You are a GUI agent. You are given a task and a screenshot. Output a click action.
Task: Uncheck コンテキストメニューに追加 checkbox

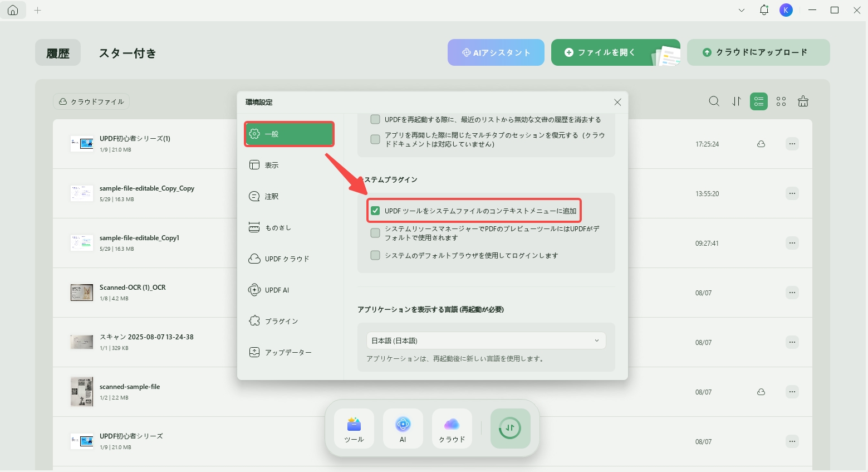375,211
